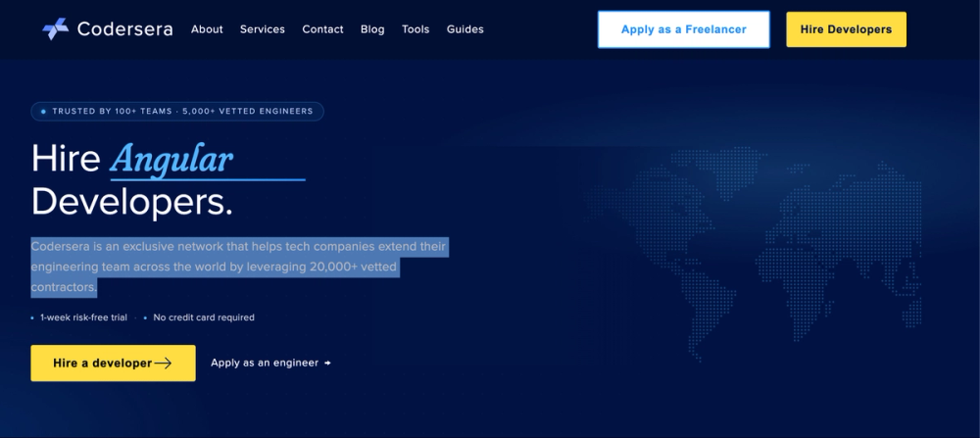Click the No credit card required text
980x438 pixels.
204,317
